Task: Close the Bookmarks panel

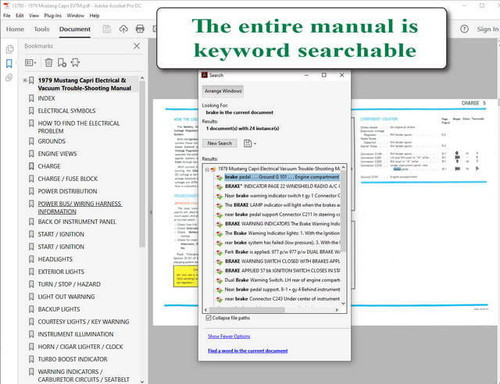Action: click(137, 46)
